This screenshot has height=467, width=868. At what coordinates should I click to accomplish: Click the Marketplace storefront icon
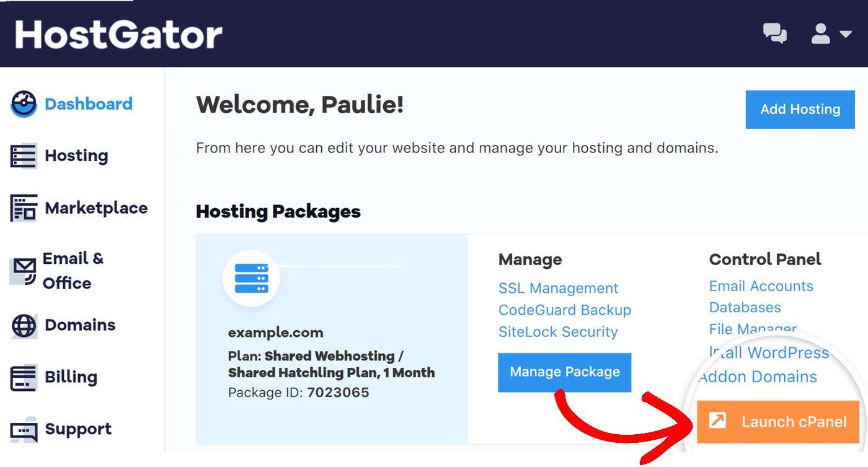tap(22, 208)
